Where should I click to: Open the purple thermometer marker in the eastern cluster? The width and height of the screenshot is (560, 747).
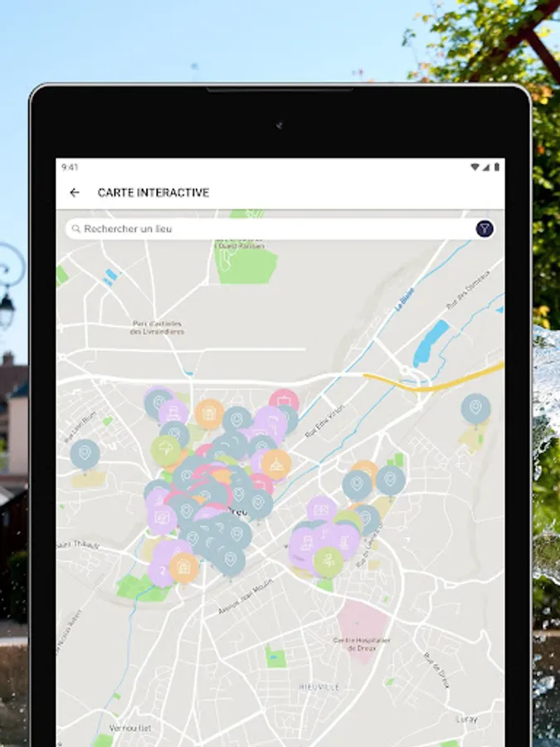click(x=345, y=540)
